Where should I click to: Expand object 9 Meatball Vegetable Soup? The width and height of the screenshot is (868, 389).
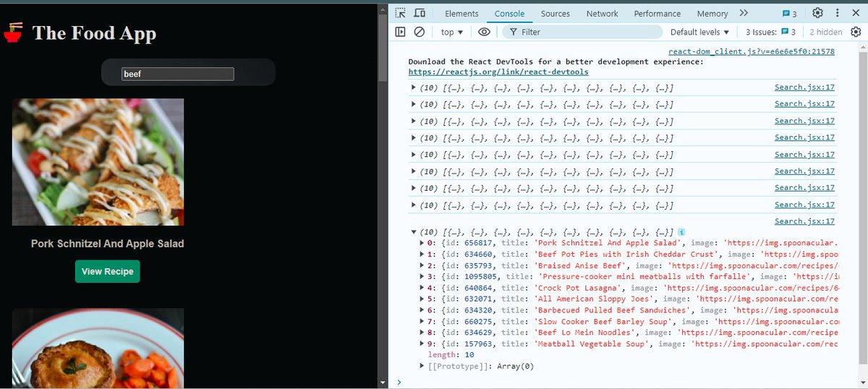(423, 343)
